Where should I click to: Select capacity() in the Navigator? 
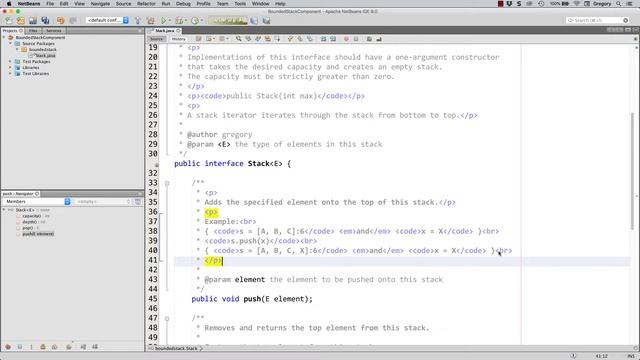pyautogui.click(x=33, y=216)
